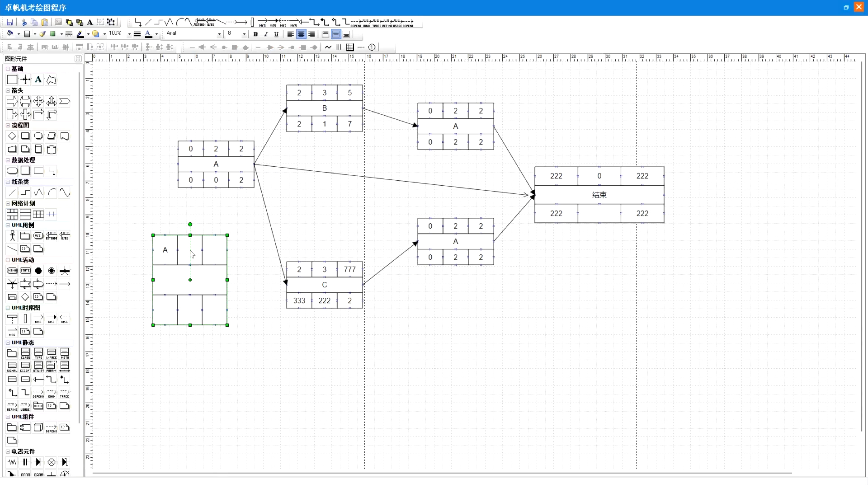Collapse the 电器元件 category

point(8,451)
